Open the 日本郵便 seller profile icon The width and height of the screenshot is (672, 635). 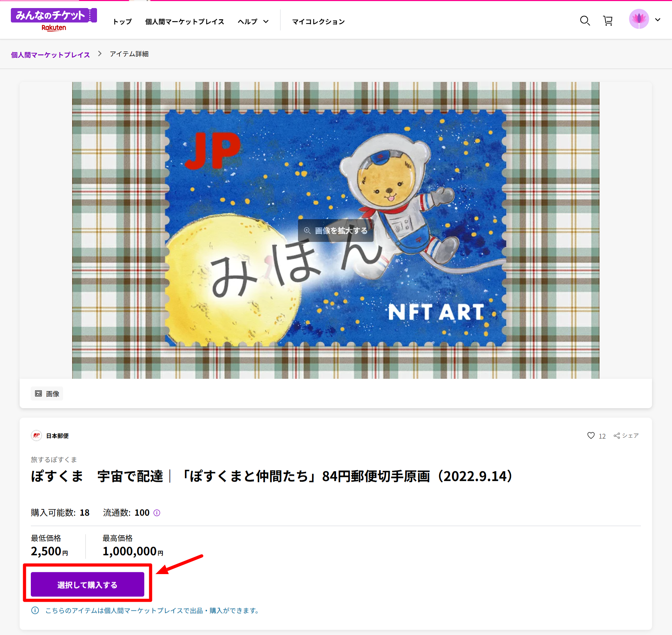pos(36,435)
